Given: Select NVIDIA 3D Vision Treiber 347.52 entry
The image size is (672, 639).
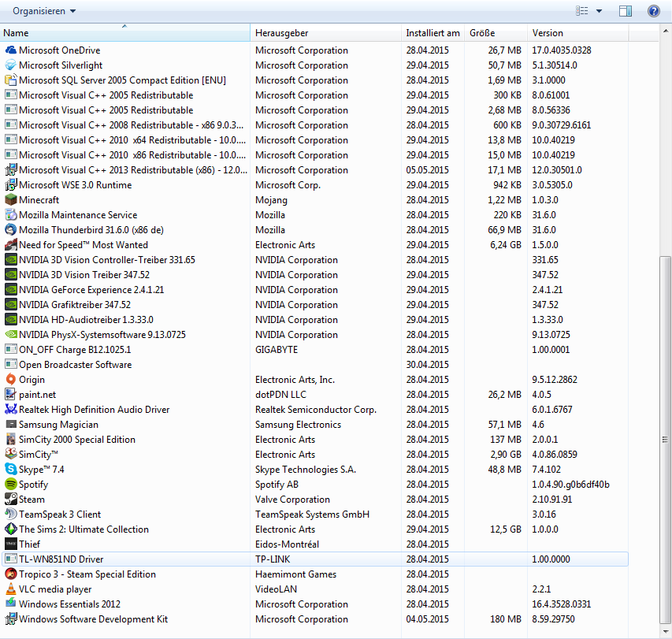Looking at the screenshot, I should 315,275.
